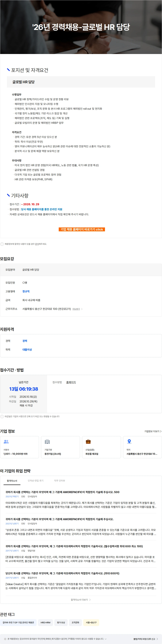This screenshot has height=644, width=162.
Task: Click the info icon beside 마감일은 기업의 사정 notice
Action: coord(2,417)
